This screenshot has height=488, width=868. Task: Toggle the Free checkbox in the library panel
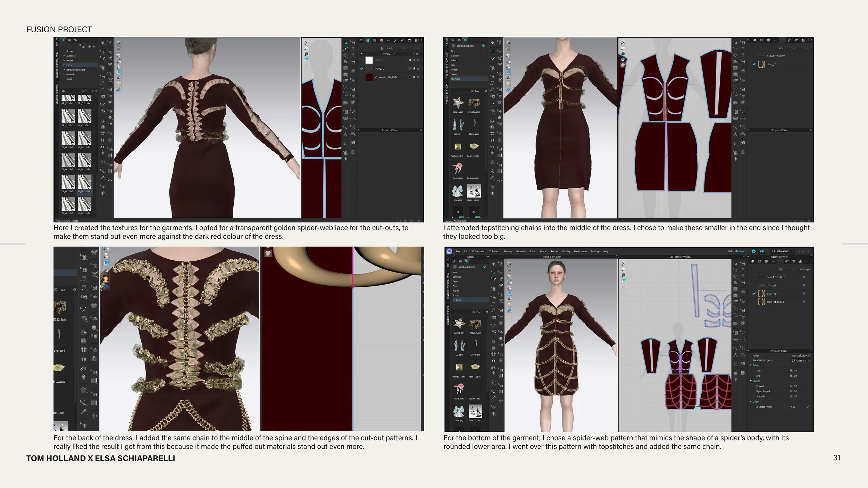point(474,312)
